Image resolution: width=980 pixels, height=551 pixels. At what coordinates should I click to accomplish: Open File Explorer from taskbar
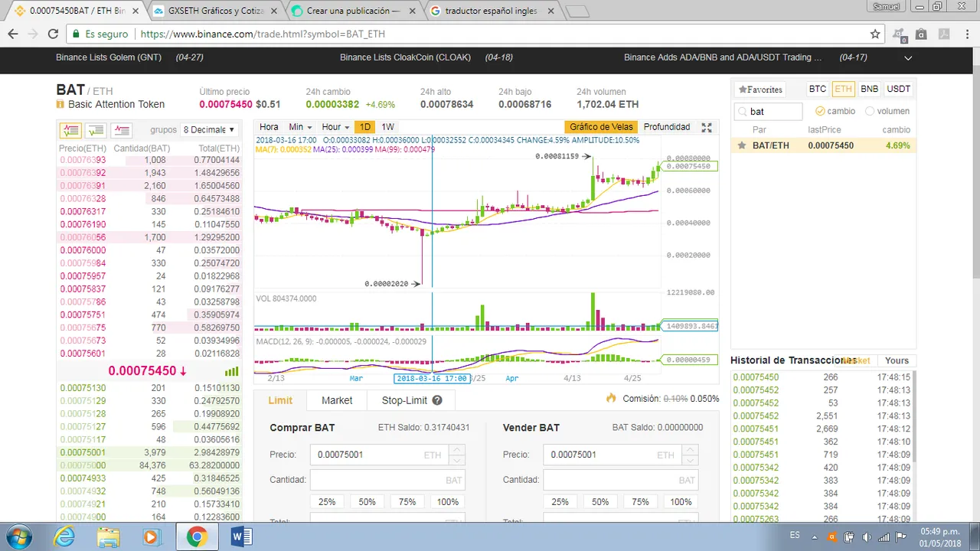109,537
